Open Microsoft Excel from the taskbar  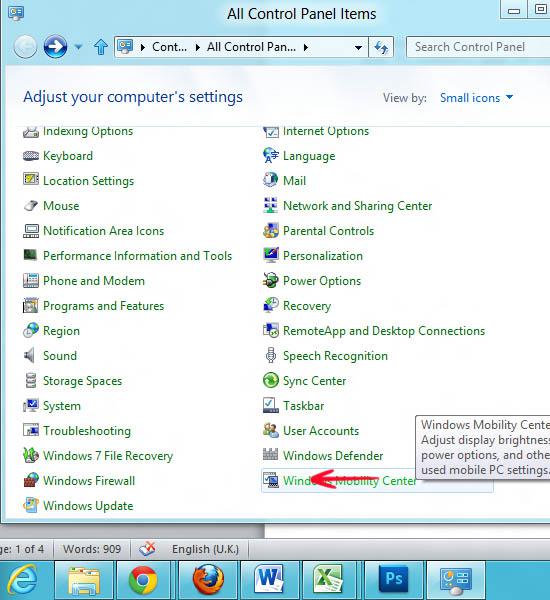tap(331, 580)
